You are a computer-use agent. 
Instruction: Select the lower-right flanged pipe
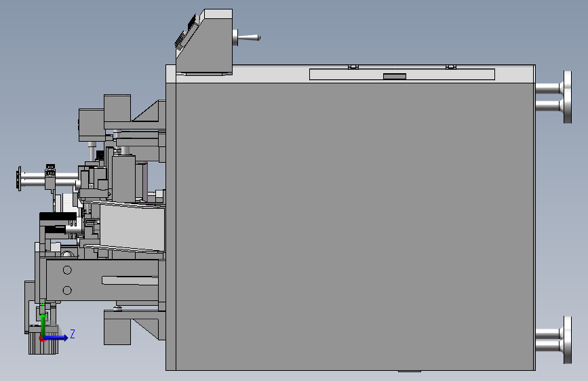(554, 340)
